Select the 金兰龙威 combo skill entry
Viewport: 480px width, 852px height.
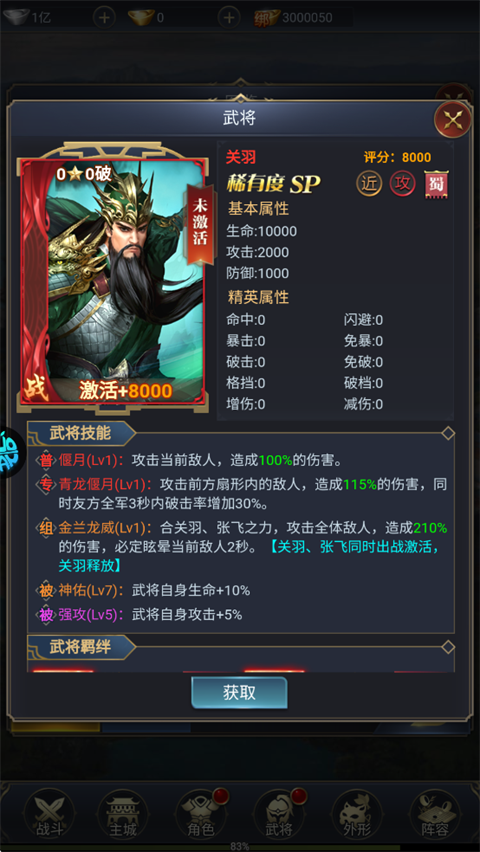(242, 547)
